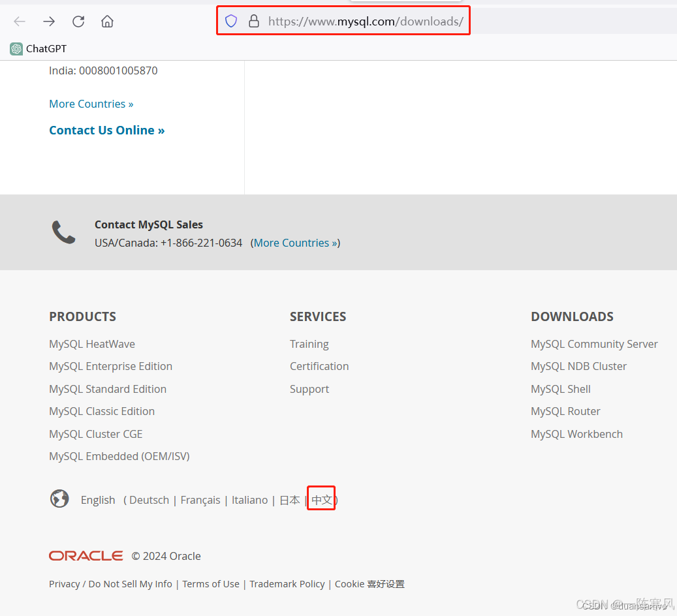Viewport: 677px width, 616px height.
Task: Click the Contact MySQL Sales heading
Action: [x=149, y=224]
